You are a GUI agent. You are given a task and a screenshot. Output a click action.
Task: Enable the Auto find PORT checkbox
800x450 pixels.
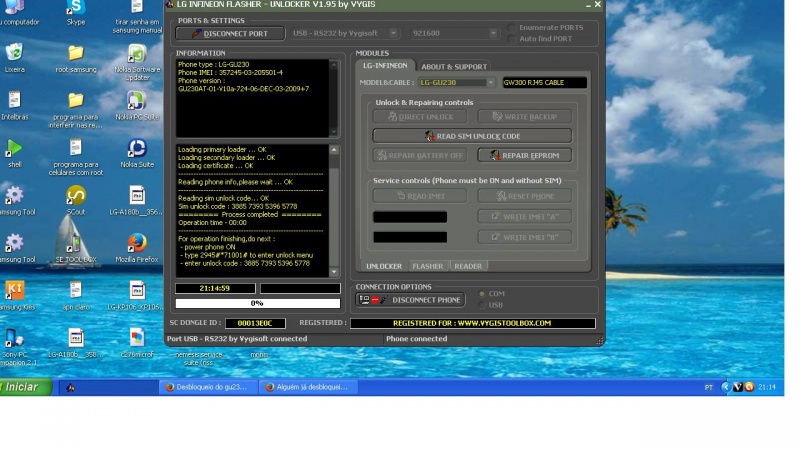coord(512,39)
